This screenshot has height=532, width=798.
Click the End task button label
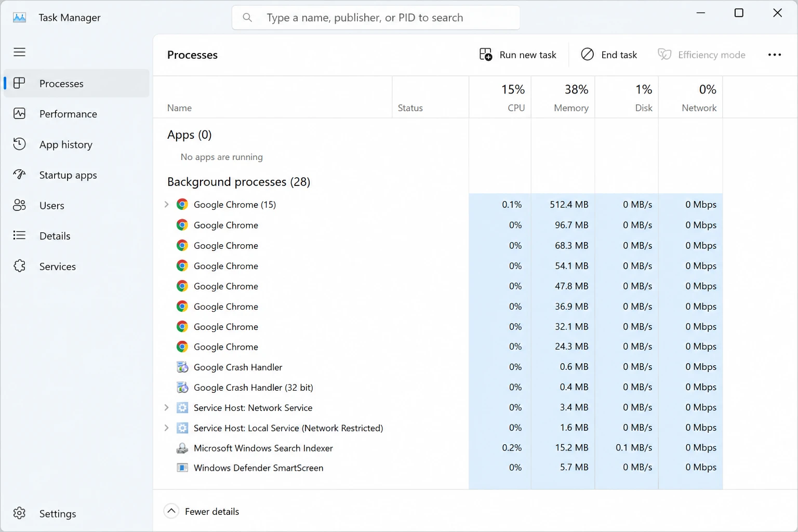619,55
